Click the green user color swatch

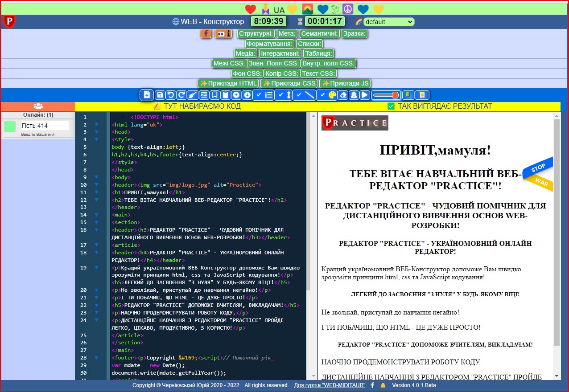tap(10, 126)
